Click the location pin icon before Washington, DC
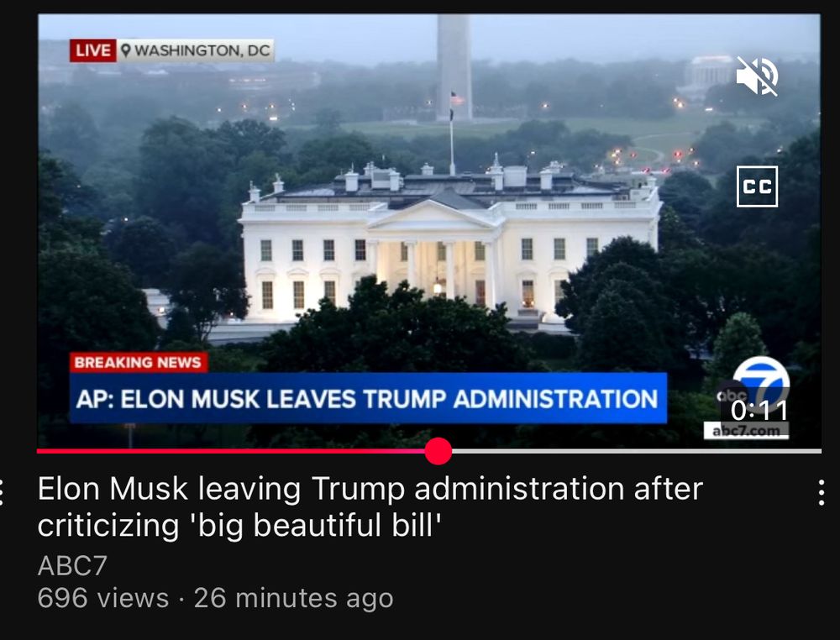Viewport: 840px width, 640px height. click(126, 50)
